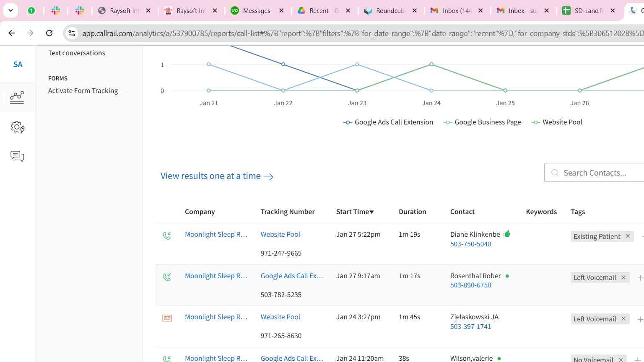The height and width of the screenshot is (362, 644).
Task: Close the Roundcube browser tab
Action: [415, 10]
